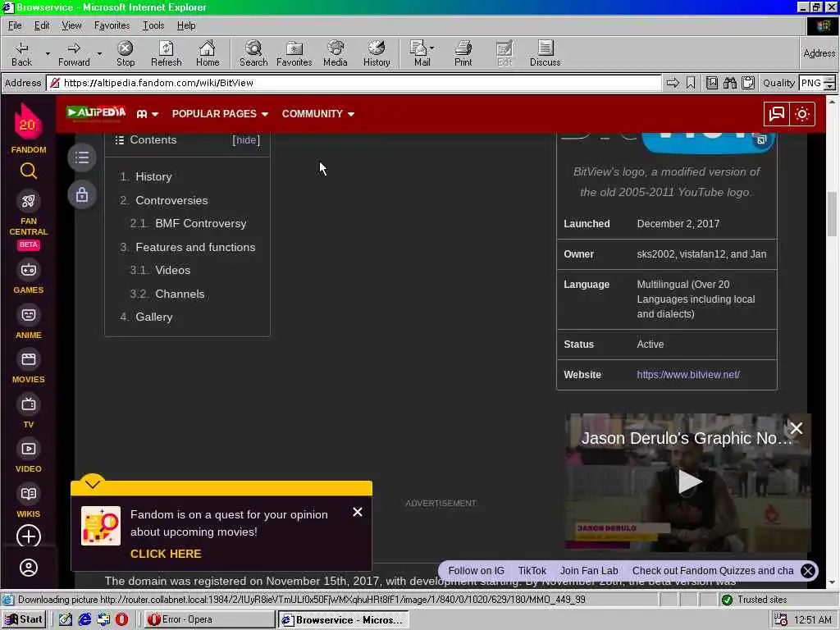840x630 pixels.
Task: Open the Tools menu
Action: (x=153, y=25)
